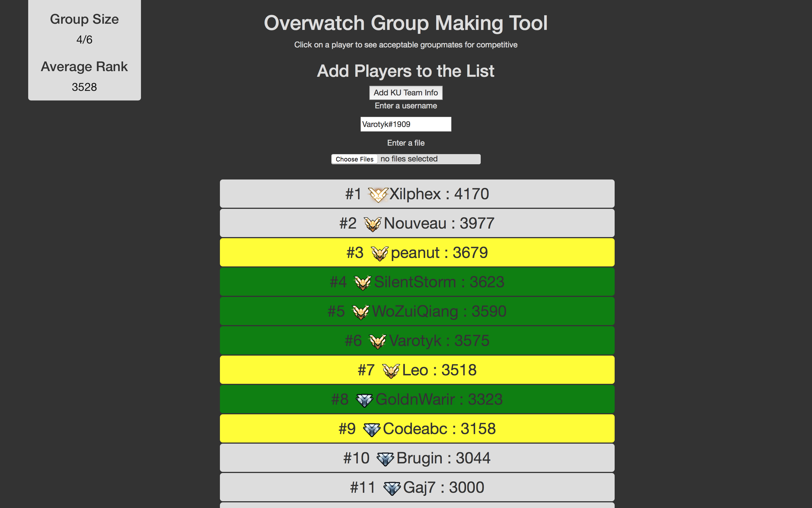
Task: Click the Add KU Team Info button
Action: click(x=406, y=93)
